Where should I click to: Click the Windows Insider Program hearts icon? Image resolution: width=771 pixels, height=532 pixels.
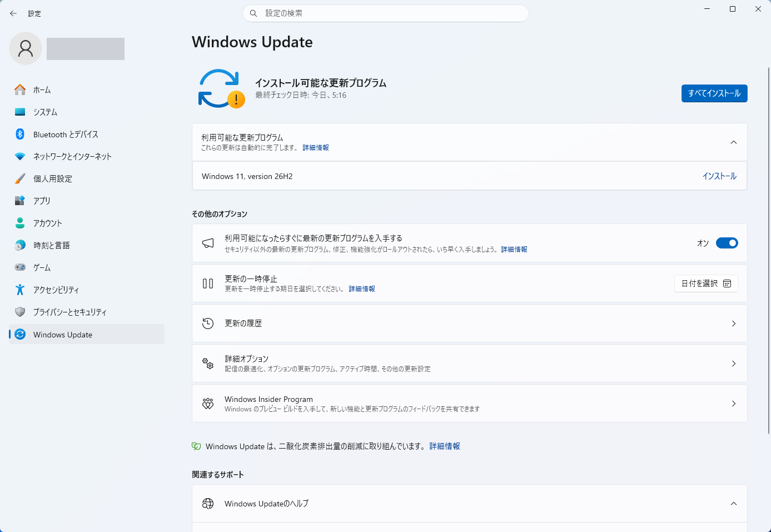coord(208,404)
